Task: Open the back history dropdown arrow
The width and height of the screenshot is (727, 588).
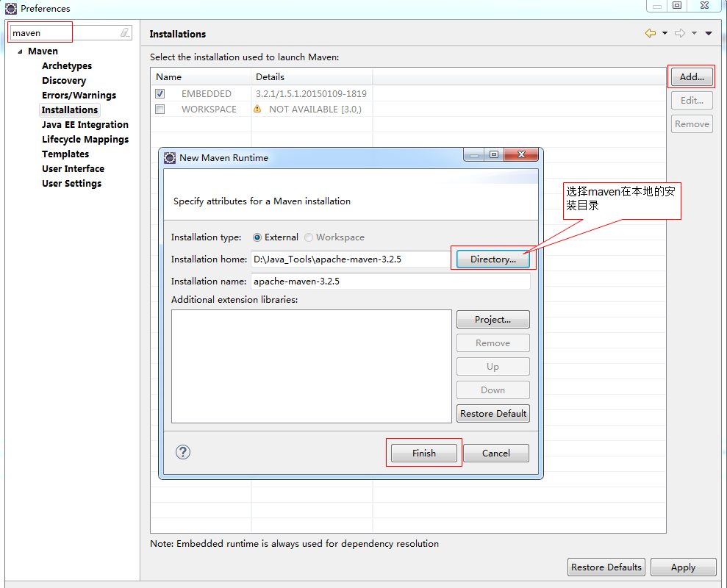Action: [665, 33]
